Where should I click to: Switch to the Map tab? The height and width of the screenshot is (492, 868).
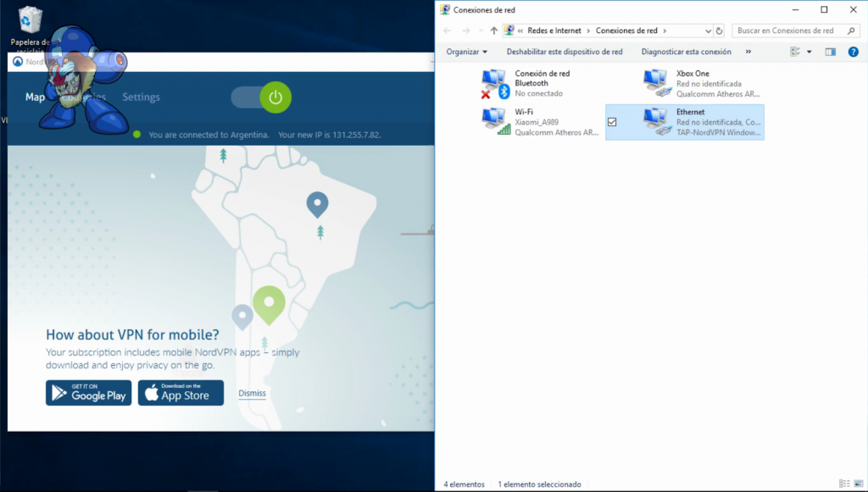click(x=35, y=97)
